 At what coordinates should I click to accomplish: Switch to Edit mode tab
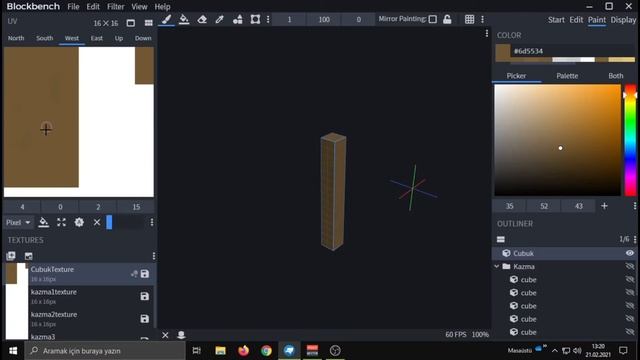(x=576, y=20)
